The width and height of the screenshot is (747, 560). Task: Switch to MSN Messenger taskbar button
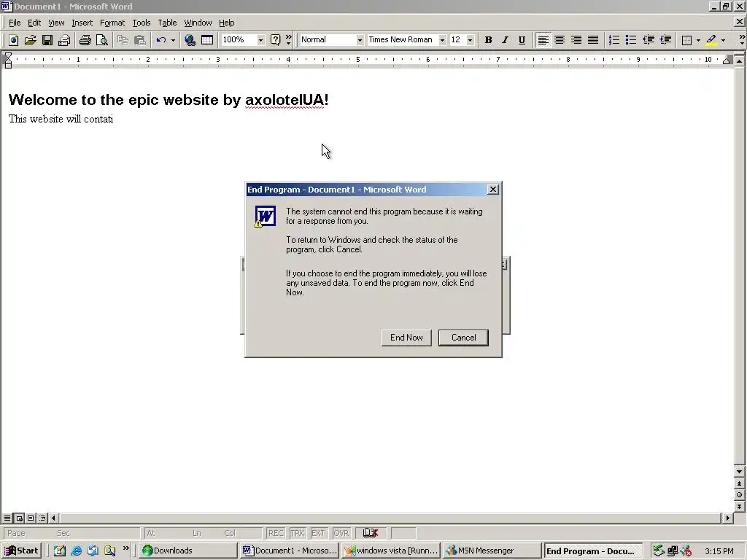[x=492, y=551]
